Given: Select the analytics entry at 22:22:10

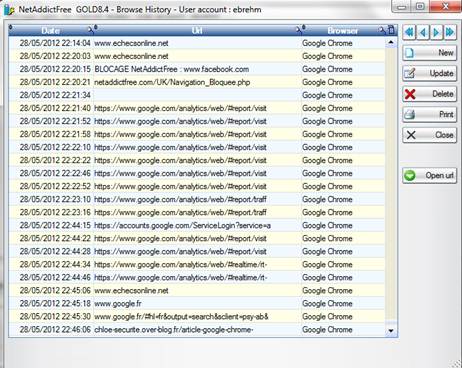Looking at the screenshot, I should (197, 147).
